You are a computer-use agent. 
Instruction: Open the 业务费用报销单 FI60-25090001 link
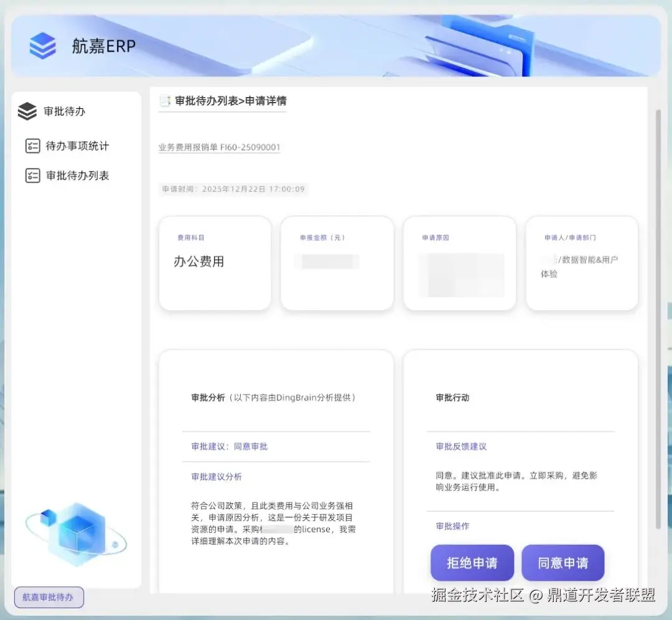219,148
